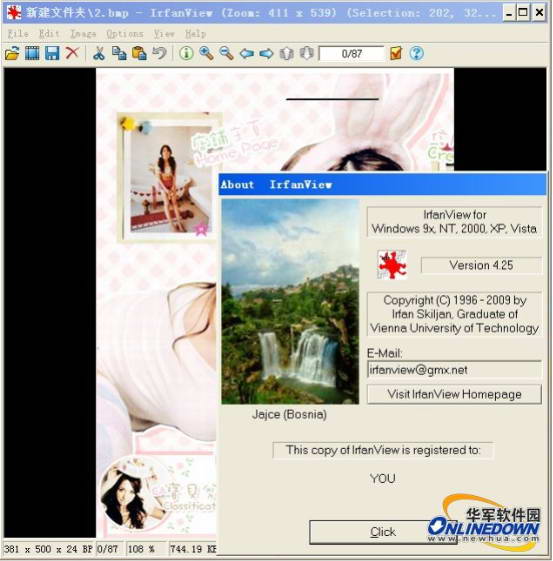This screenshot has width=553, height=561.
Task: Open the File menu
Action: pyautogui.click(x=18, y=34)
